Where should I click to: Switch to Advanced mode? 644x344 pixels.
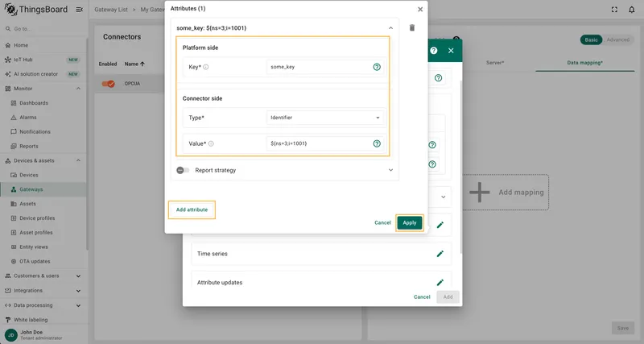pyautogui.click(x=617, y=39)
